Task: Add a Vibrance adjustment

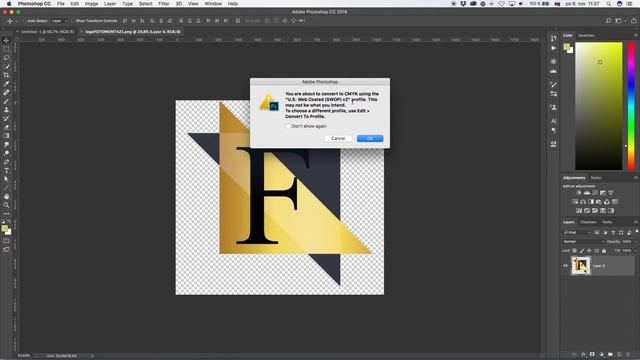Action: tap(611, 193)
